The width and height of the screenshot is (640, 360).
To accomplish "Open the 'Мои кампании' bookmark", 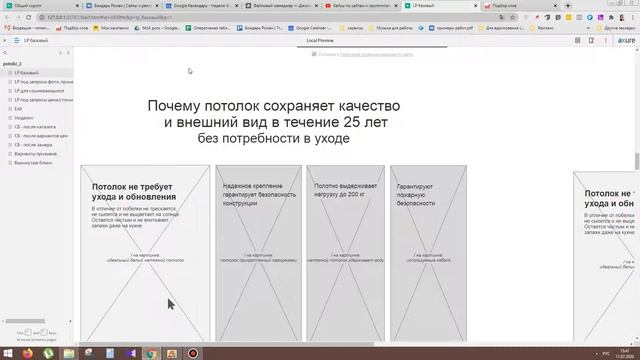I will 111,28.
